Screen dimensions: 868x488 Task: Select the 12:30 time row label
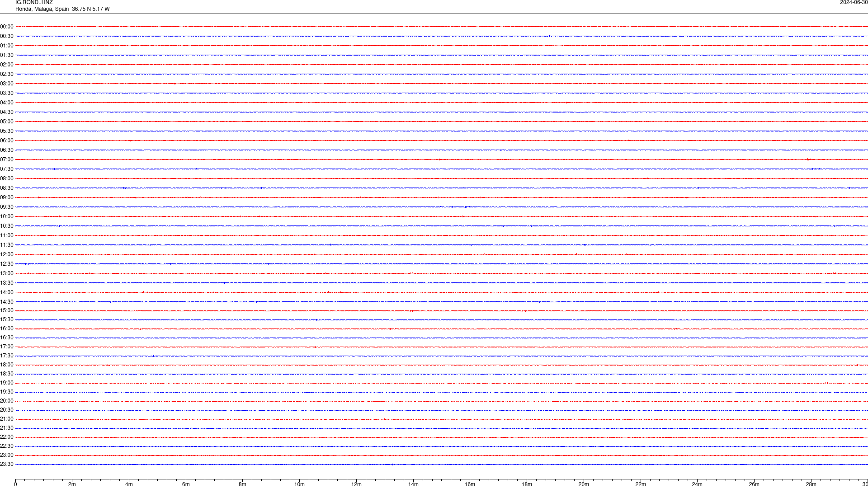tap(7, 264)
